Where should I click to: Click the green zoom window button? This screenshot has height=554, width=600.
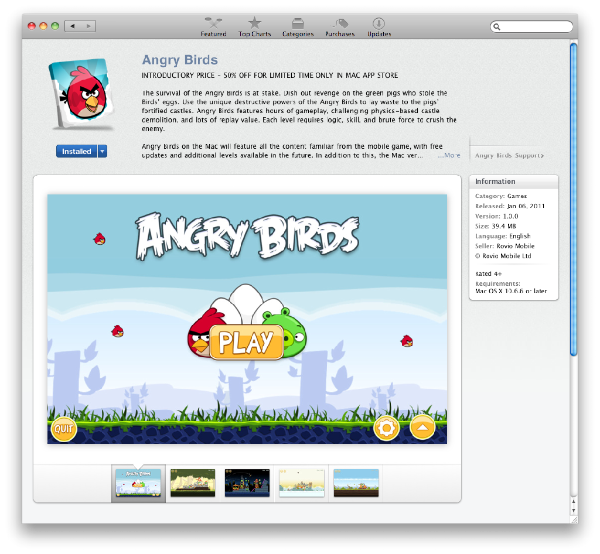(x=55, y=26)
